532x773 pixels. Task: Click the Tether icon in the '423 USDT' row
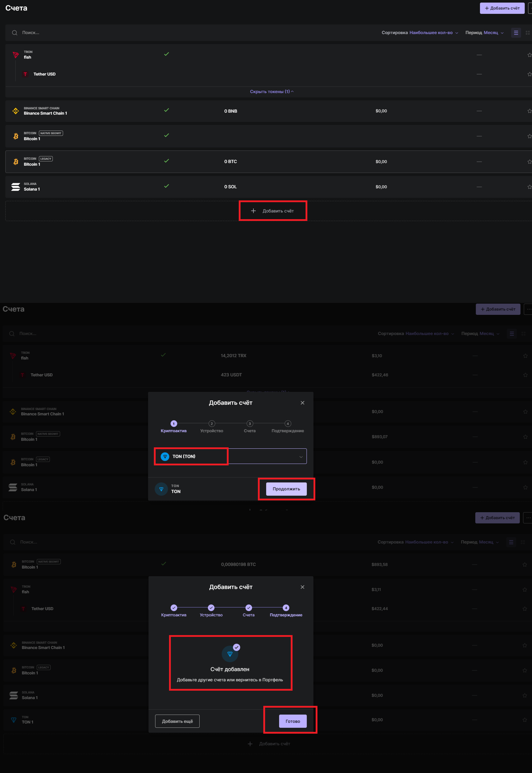coord(22,375)
